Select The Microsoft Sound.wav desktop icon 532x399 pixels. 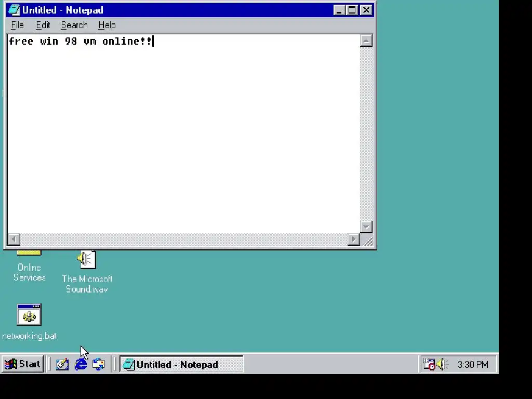87,260
